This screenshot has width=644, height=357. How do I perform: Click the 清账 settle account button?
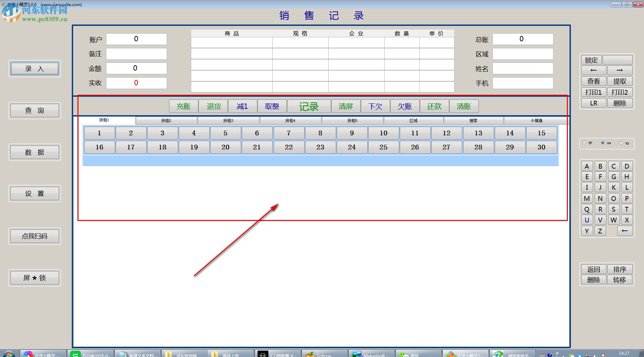pyautogui.click(x=464, y=106)
